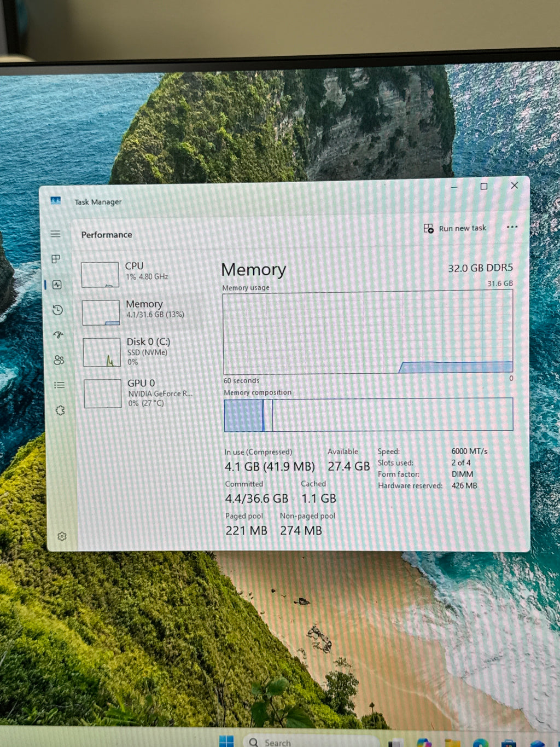Viewport: 560px width, 747px height.
Task: Open the hamburger navigation menu
Action: pyautogui.click(x=56, y=234)
